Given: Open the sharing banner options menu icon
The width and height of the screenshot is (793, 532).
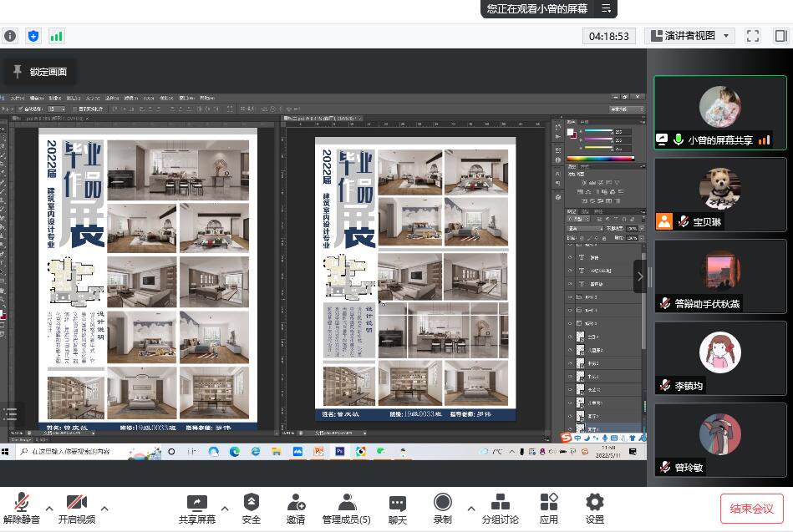Looking at the screenshot, I should tap(607, 8).
